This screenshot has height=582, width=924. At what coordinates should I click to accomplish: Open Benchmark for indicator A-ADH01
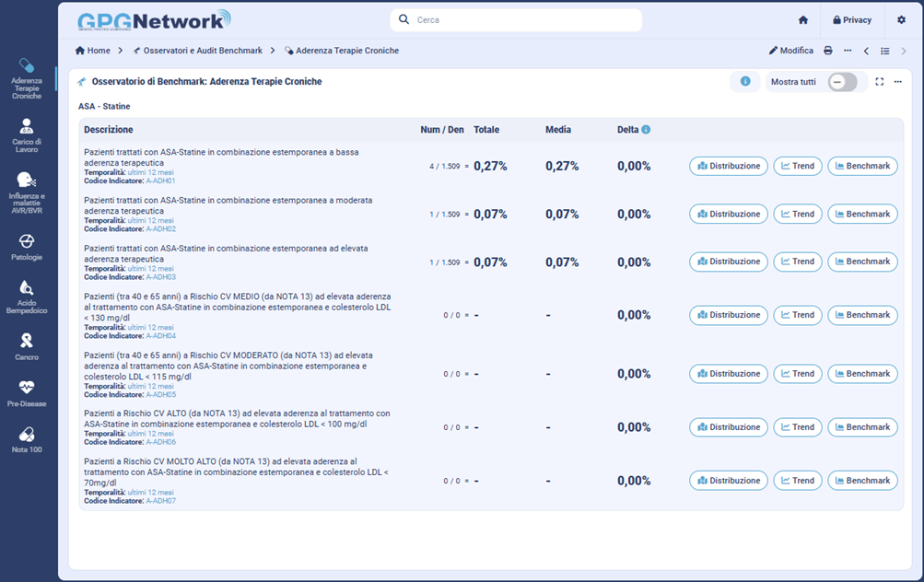coord(862,166)
